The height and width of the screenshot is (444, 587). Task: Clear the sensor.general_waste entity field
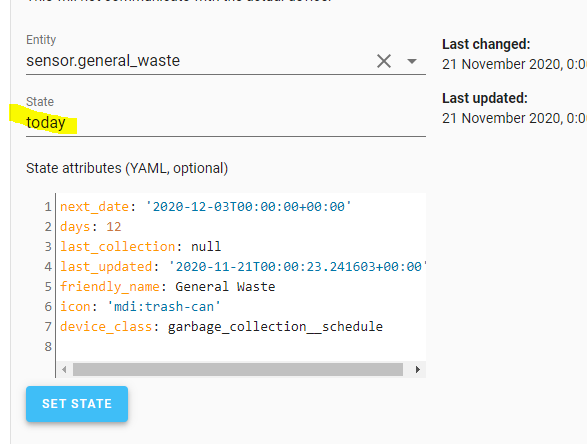pos(384,61)
